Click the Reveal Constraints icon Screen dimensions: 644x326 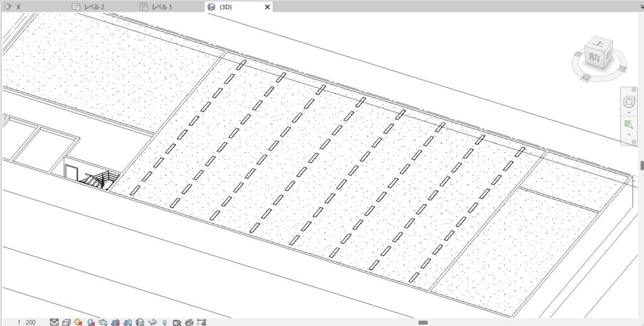(202, 322)
